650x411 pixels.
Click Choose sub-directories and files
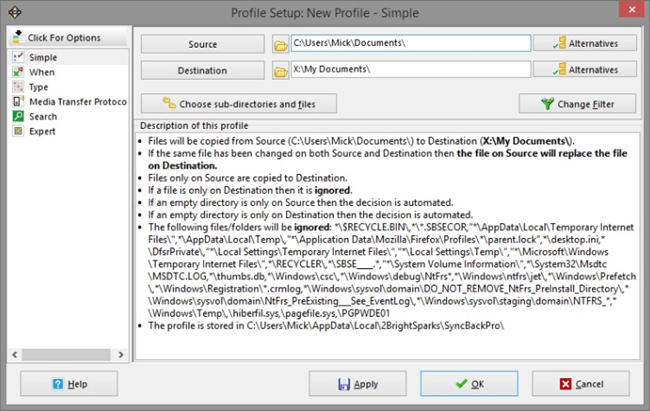click(239, 103)
